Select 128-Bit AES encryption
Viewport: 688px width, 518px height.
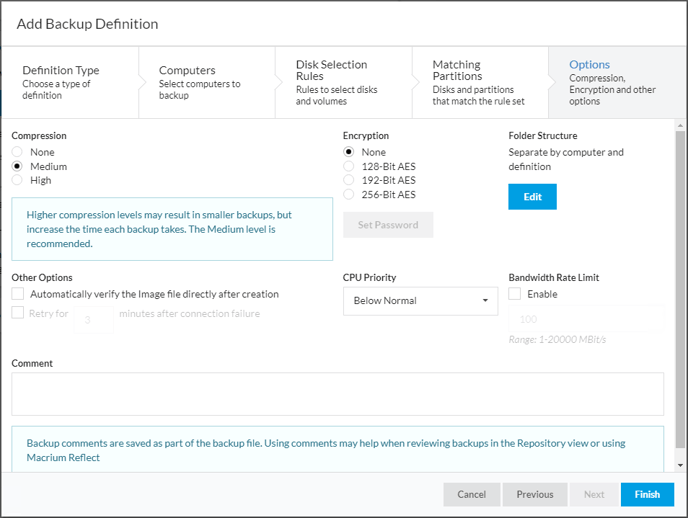click(x=349, y=166)
